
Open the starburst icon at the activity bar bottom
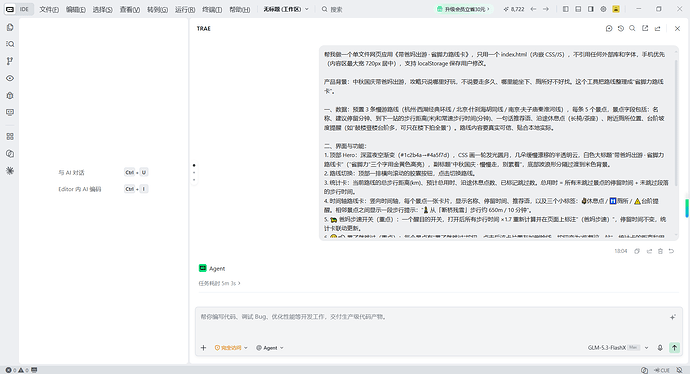click(10, 171)
